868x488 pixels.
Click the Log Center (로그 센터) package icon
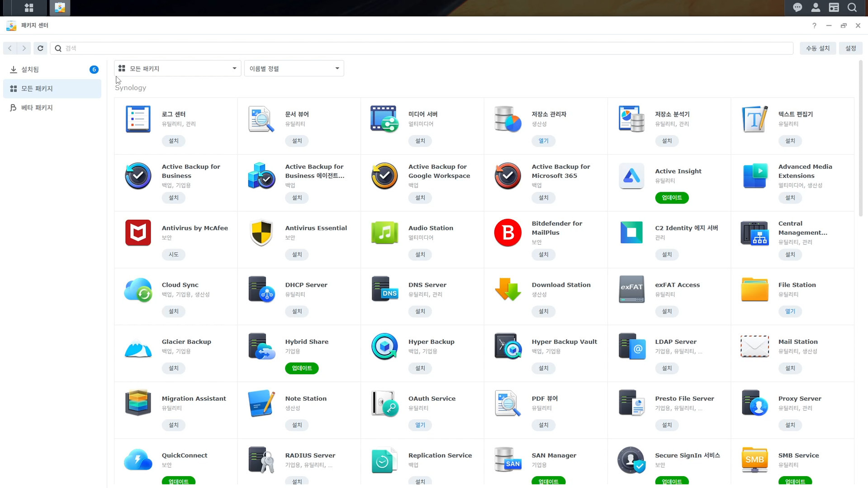[x=138, y=119]
